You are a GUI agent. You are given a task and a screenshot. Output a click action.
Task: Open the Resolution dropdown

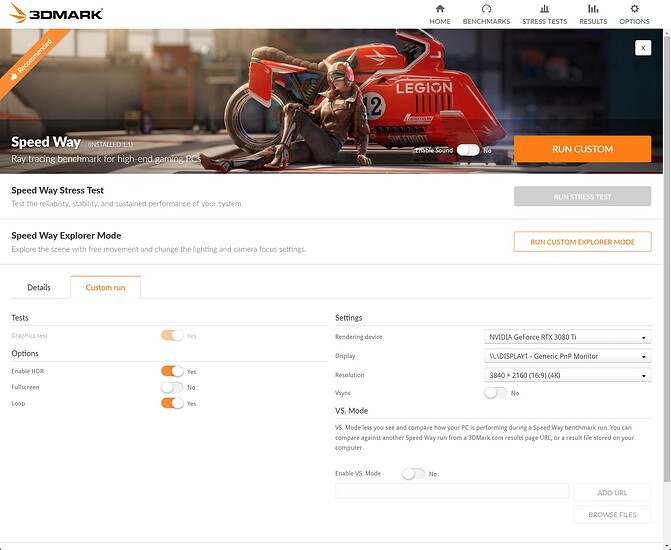click(567, 375)
